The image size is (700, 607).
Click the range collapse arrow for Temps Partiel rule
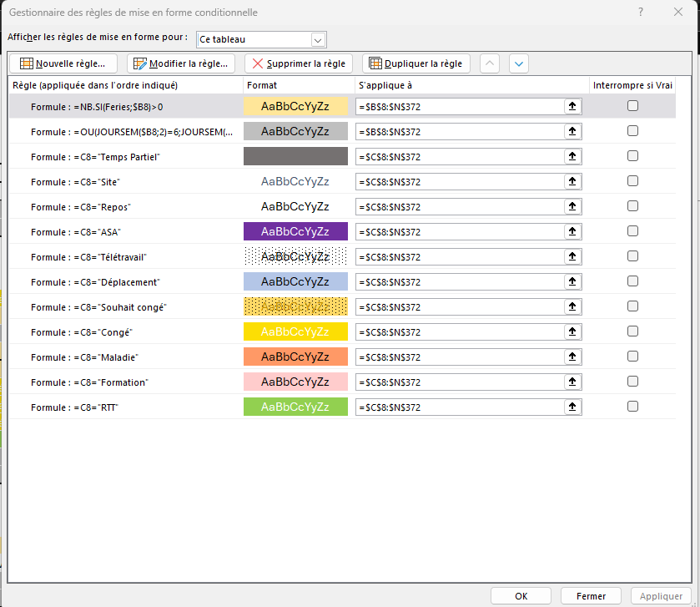pyautogui.click(x=572, y=156)
